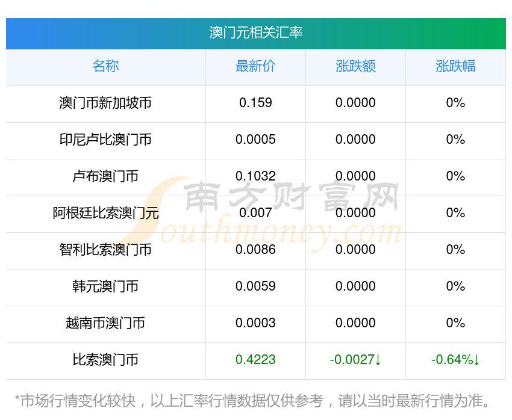The width and height of the screenshot is (512, 420).
Task: Click 0.0000 change in 印尼卢比澳门币 row
Action: (355, 140)
